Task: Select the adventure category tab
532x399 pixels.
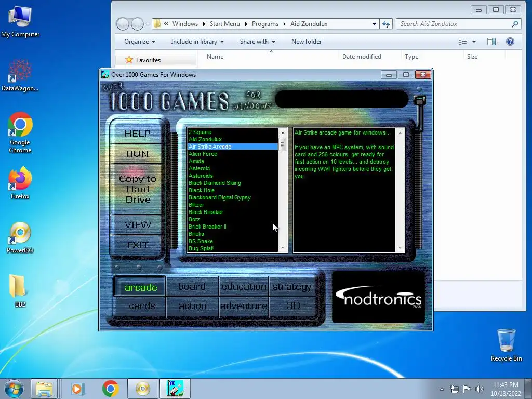Action: [x=244, y=306]
